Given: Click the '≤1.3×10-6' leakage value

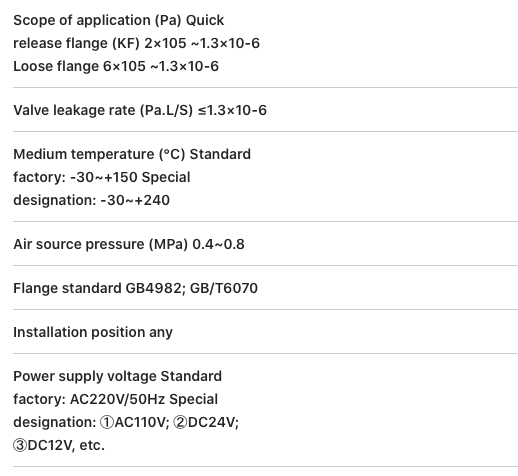Looking at the screenshot, I should point(232,110).
